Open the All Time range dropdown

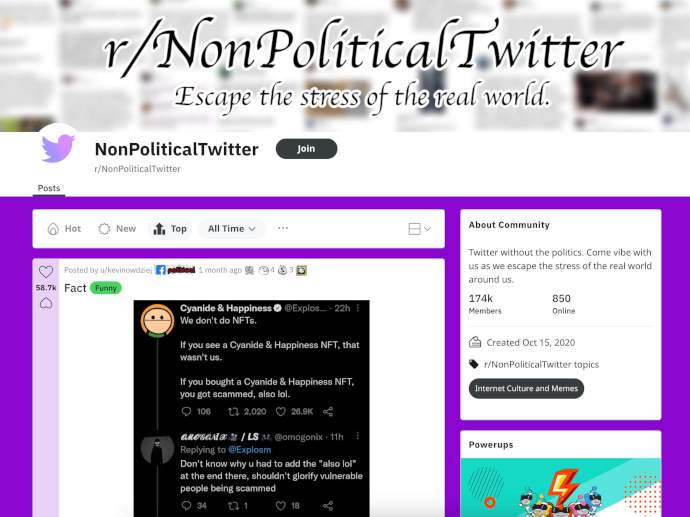(231, 229)
